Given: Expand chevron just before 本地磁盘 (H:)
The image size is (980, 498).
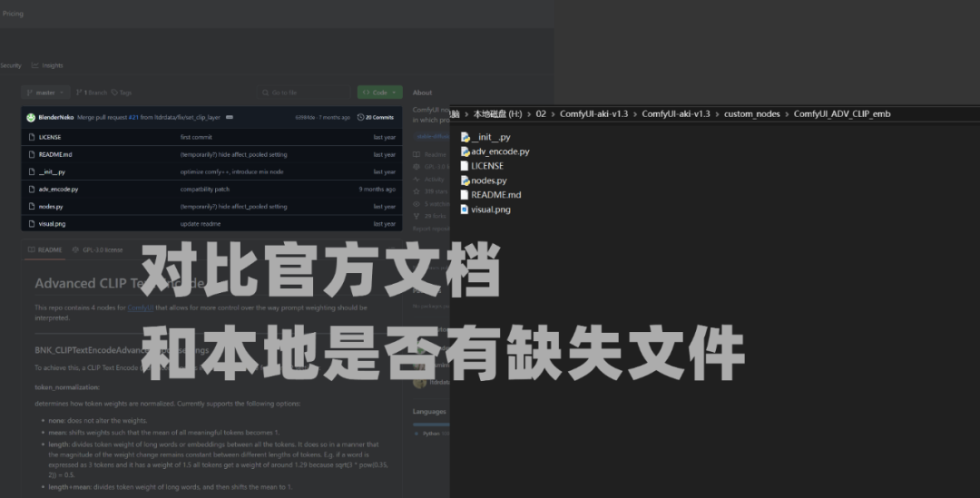Looking at the screenshot, I should click(466, 113).
